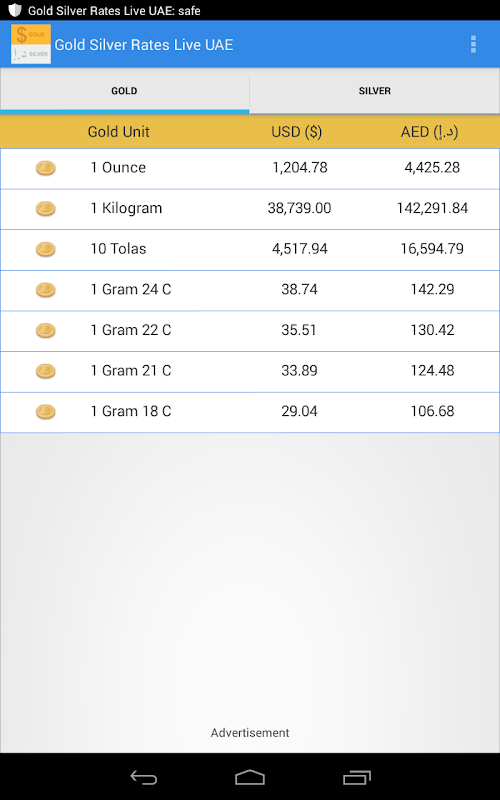Select the 1 Gram 21 C row

point(250,371)
